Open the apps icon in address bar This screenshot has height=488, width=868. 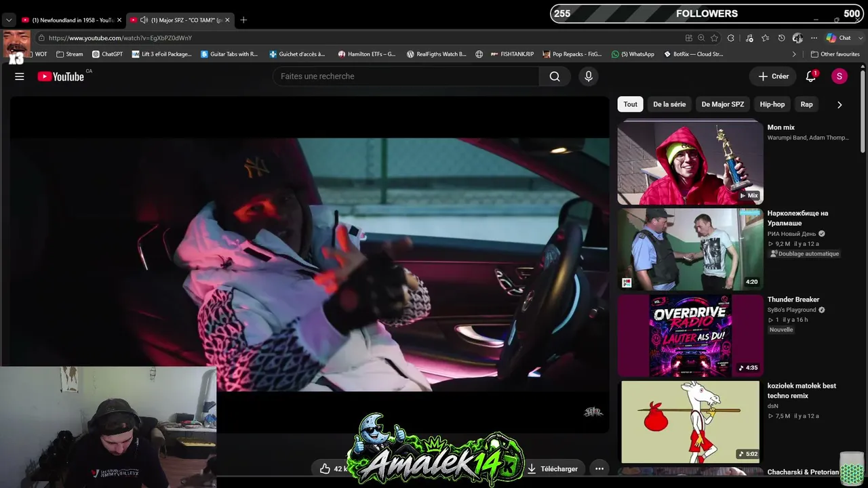(x=689, y=38)
